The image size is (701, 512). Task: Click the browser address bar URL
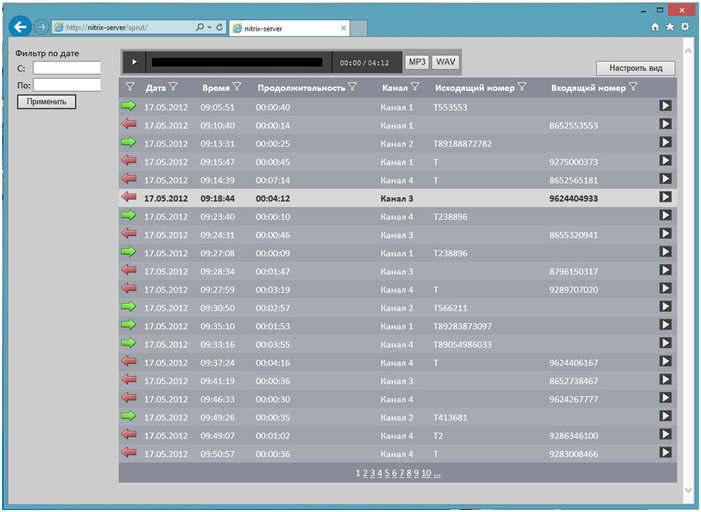click(x=107, y=27)
